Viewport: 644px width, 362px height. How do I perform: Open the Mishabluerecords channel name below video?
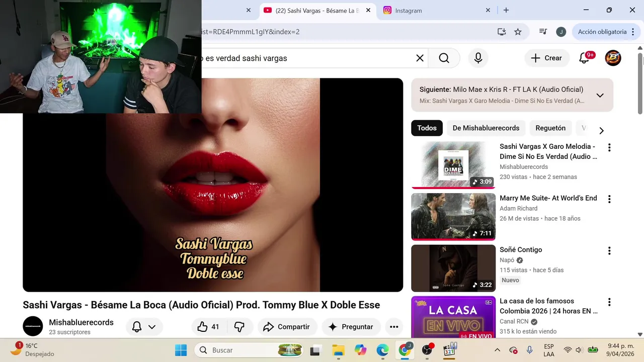81,322
